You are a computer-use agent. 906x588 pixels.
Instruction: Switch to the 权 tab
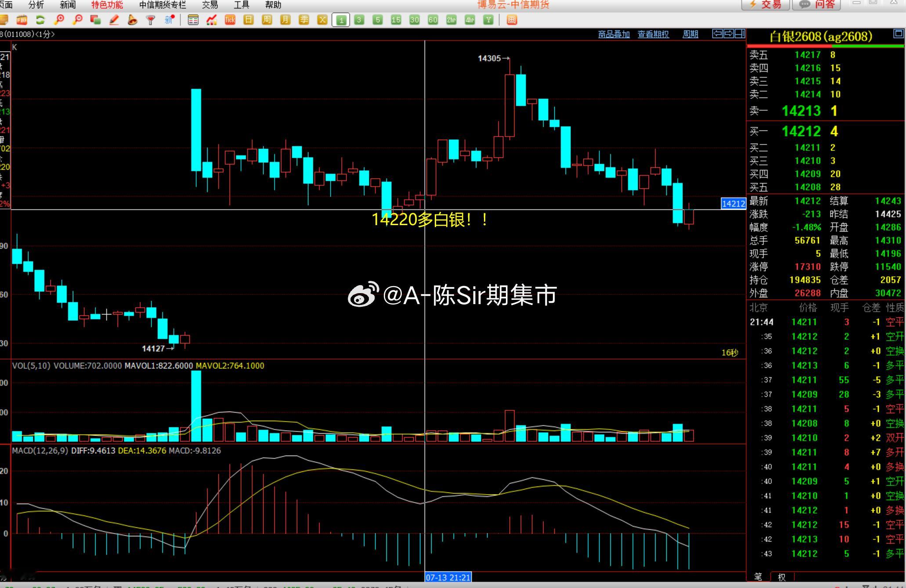(x=782, y=577)
